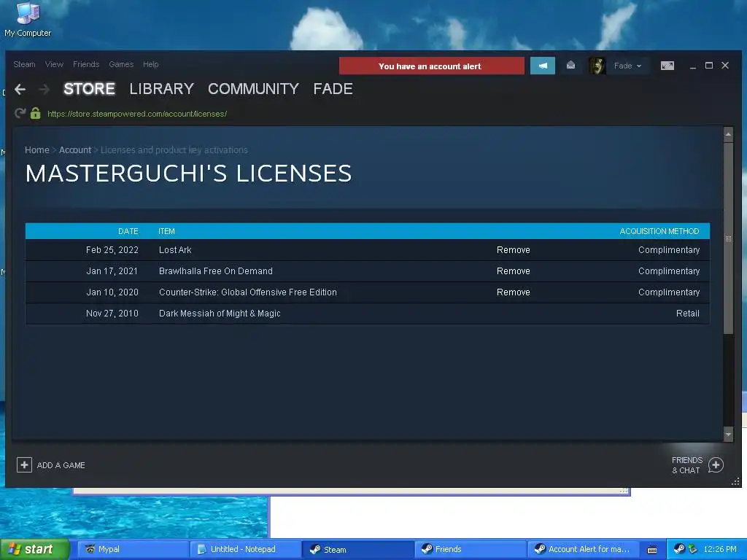Click the Complimentary cell in Lost Ark row

pos(669,250)
